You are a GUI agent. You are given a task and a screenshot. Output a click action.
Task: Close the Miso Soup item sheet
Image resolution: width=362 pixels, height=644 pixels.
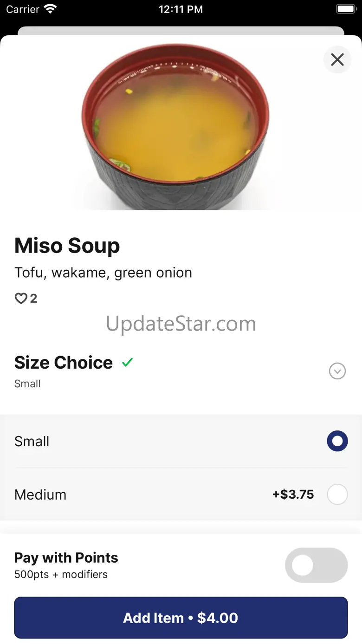click(x=337, y=59)
